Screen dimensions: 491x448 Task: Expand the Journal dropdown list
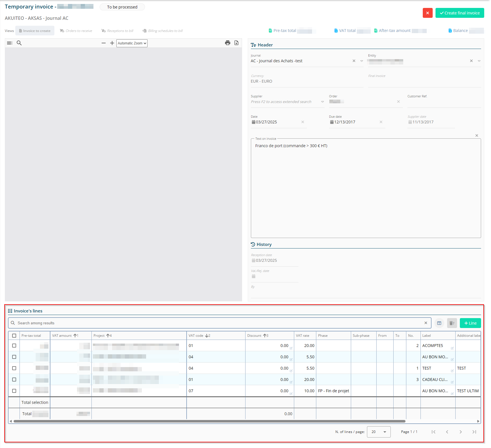(x=362, y=61)
